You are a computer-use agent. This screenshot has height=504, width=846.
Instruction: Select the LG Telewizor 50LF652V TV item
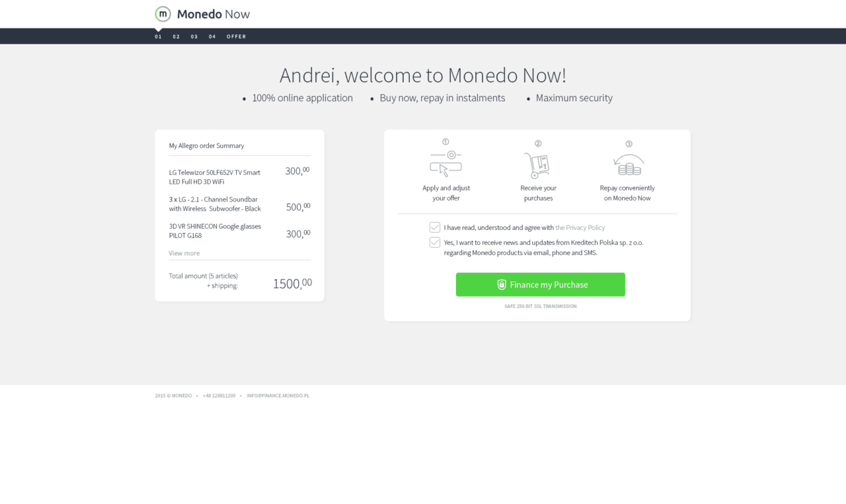tap(215, 177)
